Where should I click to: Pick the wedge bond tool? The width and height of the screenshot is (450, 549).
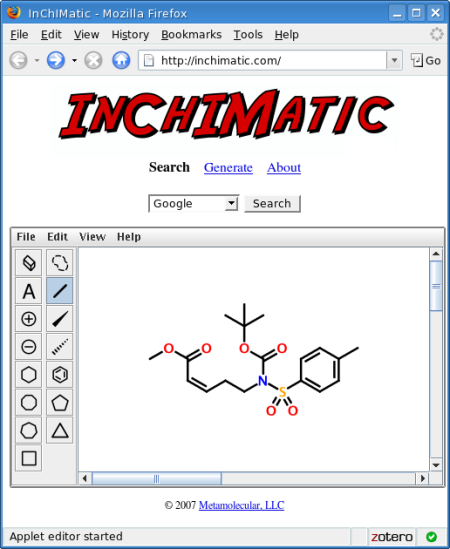[x=60, y=319]
